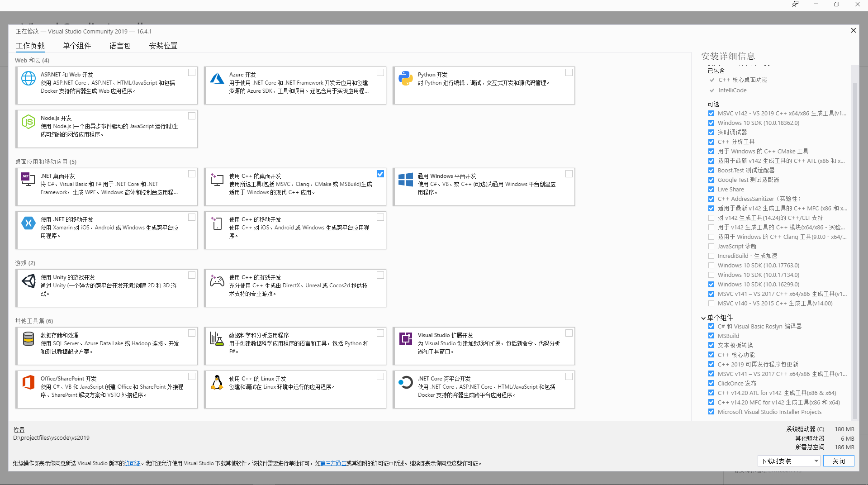Screen dimensions: 868x485
Task: Click the C++ 核心桌面功能 included item
Action: 743,80
